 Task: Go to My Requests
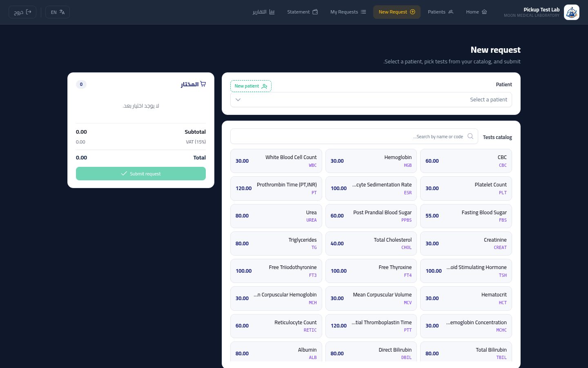[348, 12]
